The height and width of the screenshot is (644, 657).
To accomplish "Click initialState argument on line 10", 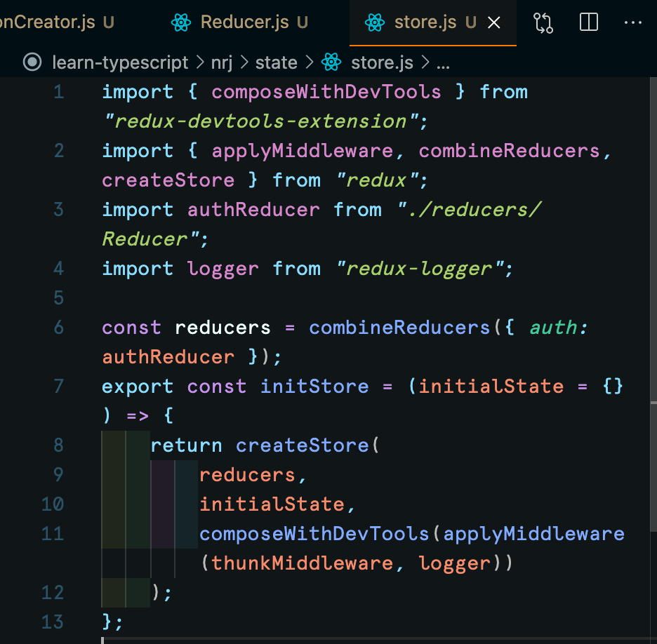I will tap(272, 504).
